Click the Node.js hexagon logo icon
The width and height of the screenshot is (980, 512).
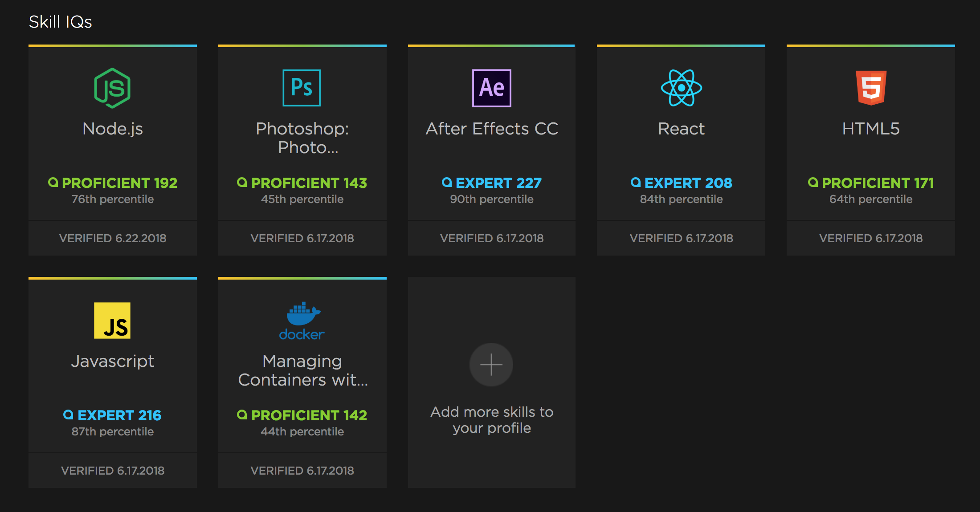coord(112,88)
